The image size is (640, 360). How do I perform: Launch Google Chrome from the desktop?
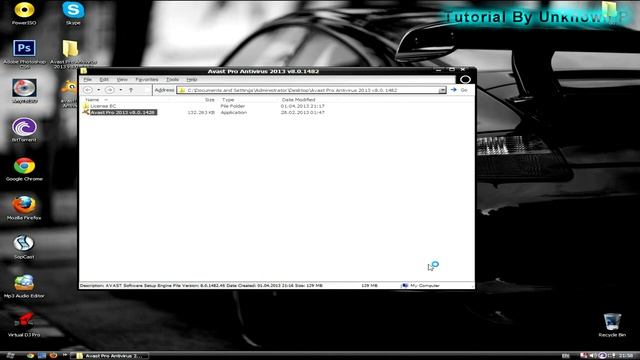(x=24, y=166)
